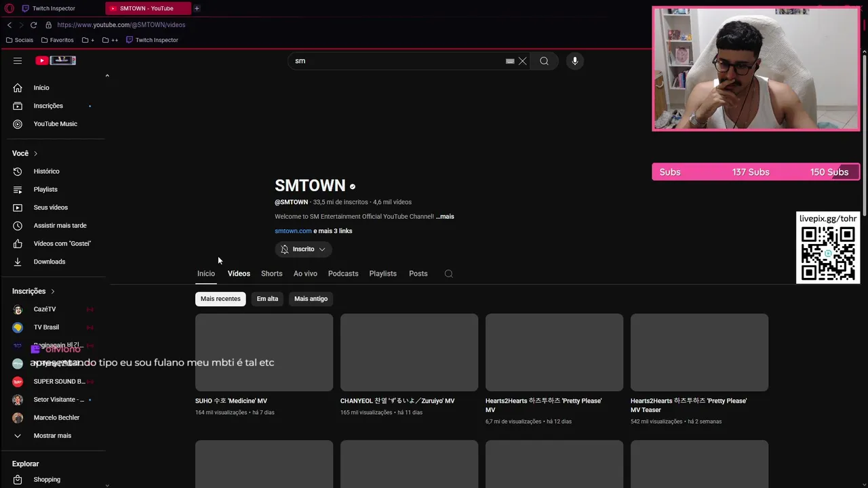Screen dimensions: 868x488
Task: Open the Favoritos bookmark folder
Action: point(57,40)
